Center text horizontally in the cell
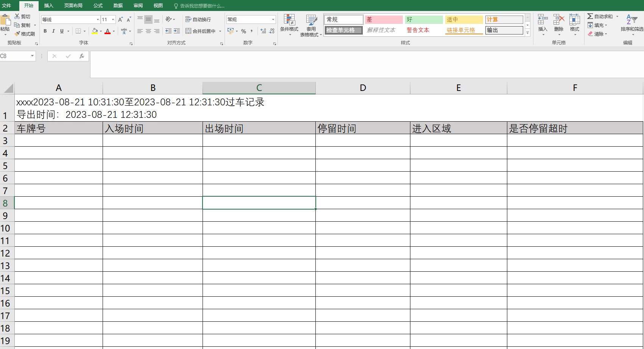Image resolution: width=644 pixels, height=349 pixels. click(148, 31)
